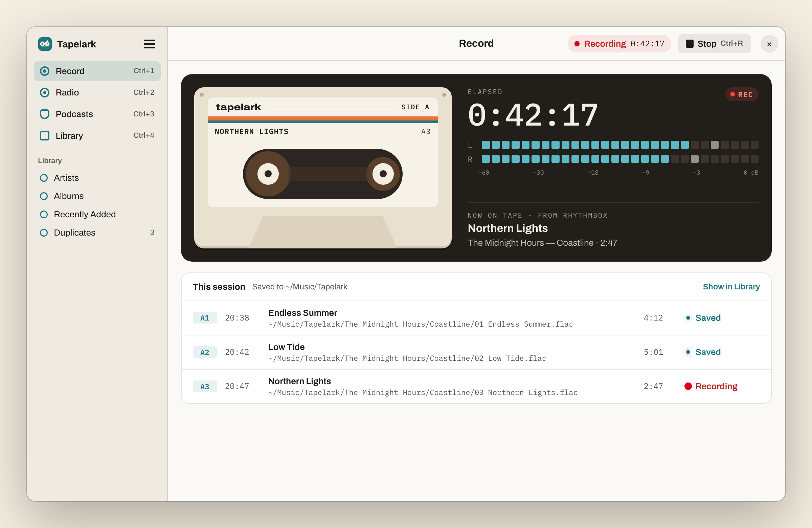Image resolution: width=812 pixels, height=528 pixels.
Task: Click the Duplicates circle icon
Action: click(x=44, y=233)
